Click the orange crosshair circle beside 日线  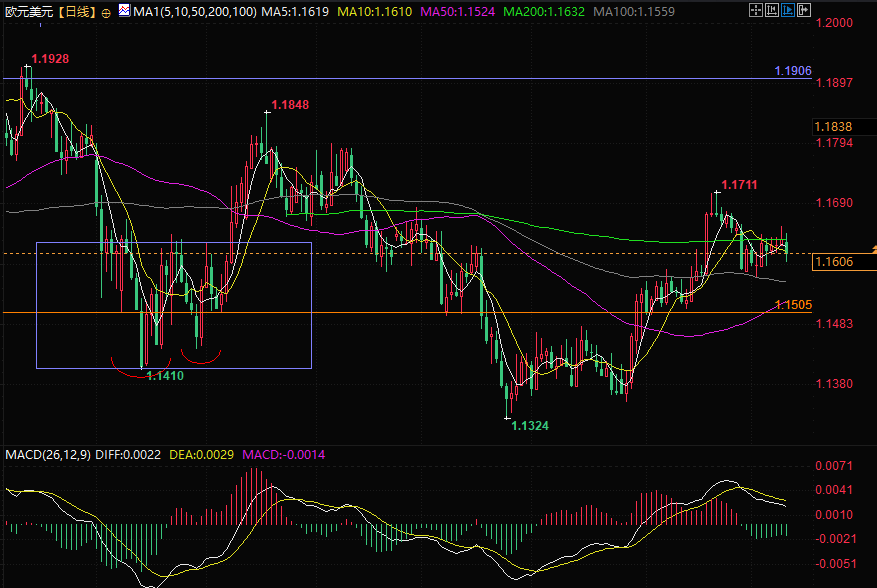click(x=106, y=13)
